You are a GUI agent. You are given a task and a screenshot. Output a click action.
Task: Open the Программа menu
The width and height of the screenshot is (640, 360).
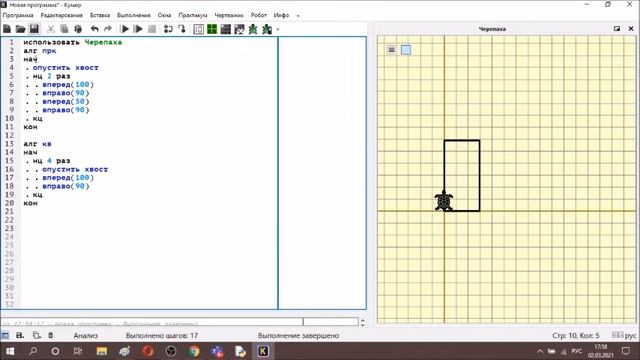18,15
